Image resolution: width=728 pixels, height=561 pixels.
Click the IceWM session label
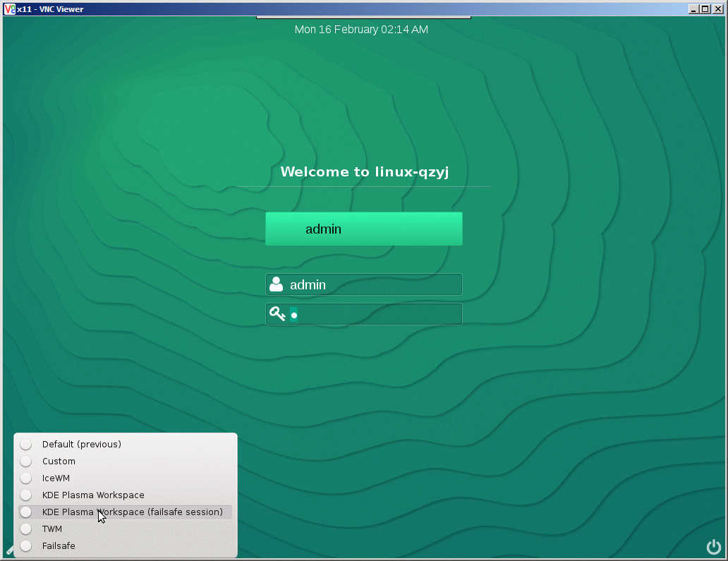pyautogui.click(x=56, y=478)
